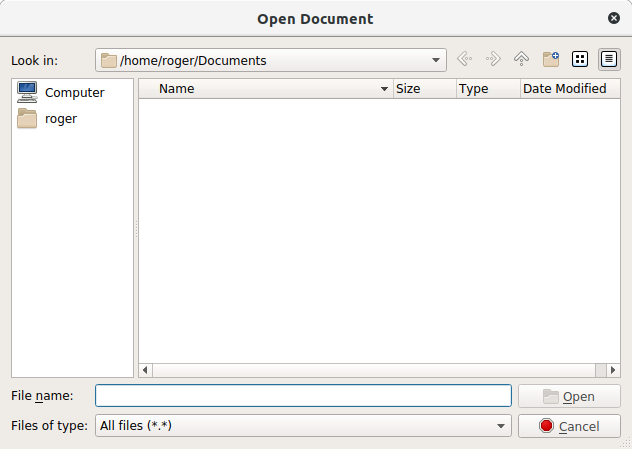This screenshot has width=632, height=449.
Task: Sort by the Name column header
Action: 265,89
